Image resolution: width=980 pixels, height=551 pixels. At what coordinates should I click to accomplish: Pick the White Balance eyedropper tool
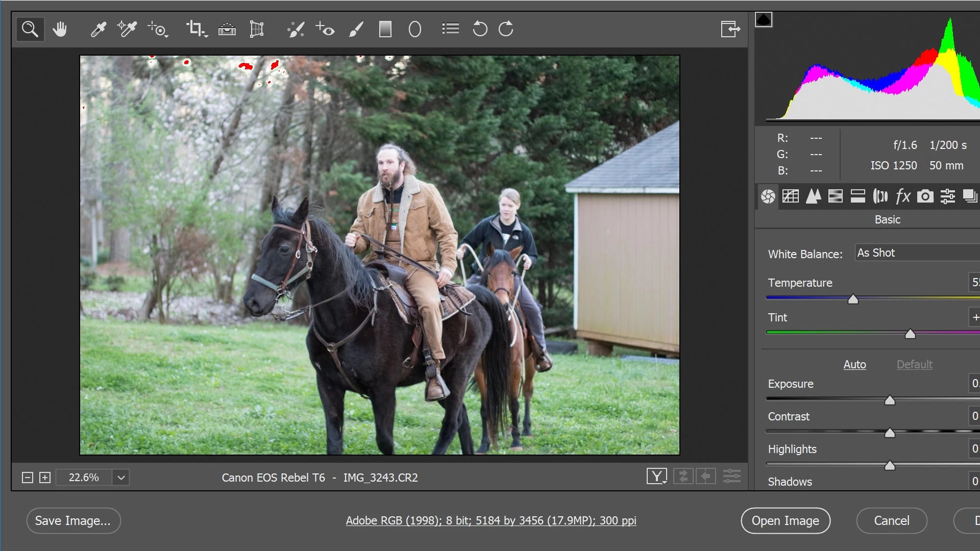coord(98,29)
